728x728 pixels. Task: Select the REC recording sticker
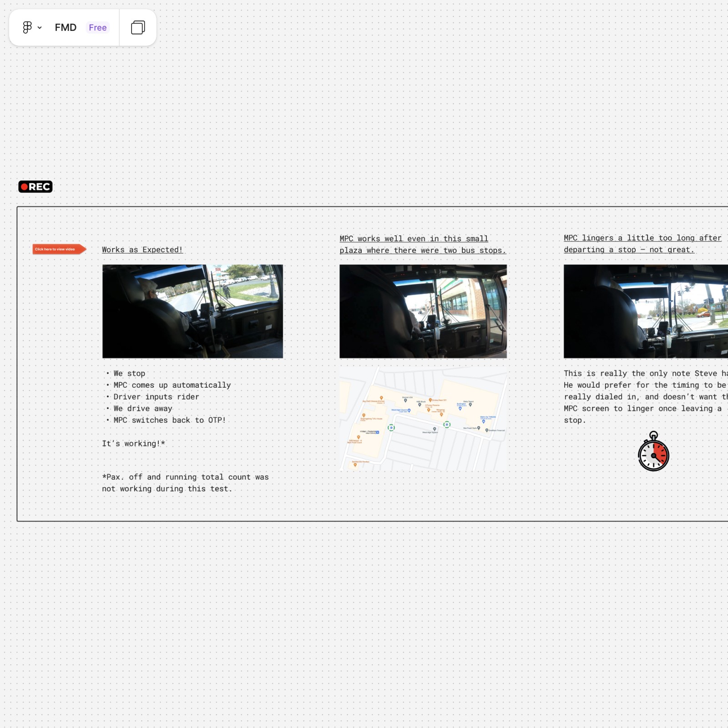point(35,187)
